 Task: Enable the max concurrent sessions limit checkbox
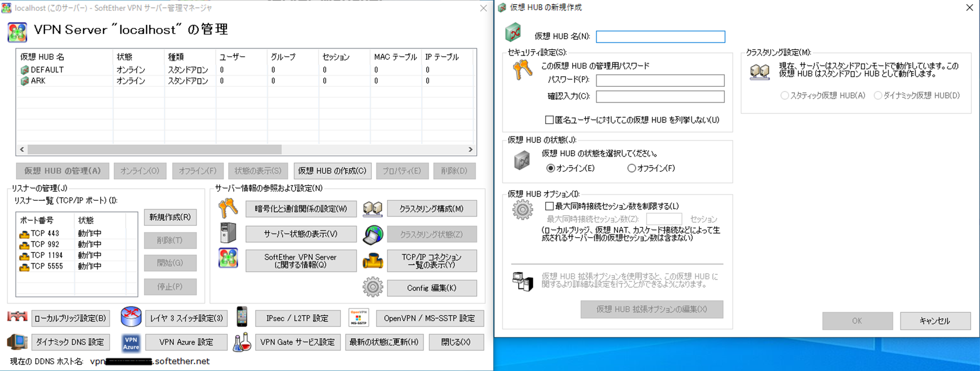click(549, 206)
